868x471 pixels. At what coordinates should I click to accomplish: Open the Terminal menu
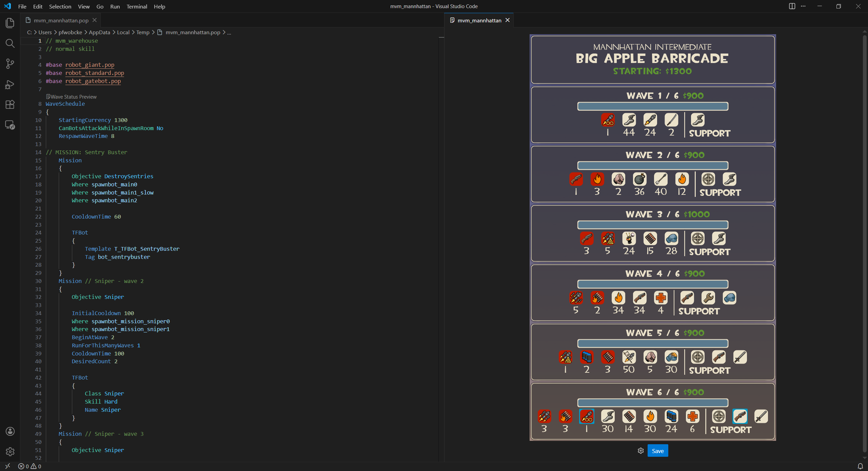137,6
